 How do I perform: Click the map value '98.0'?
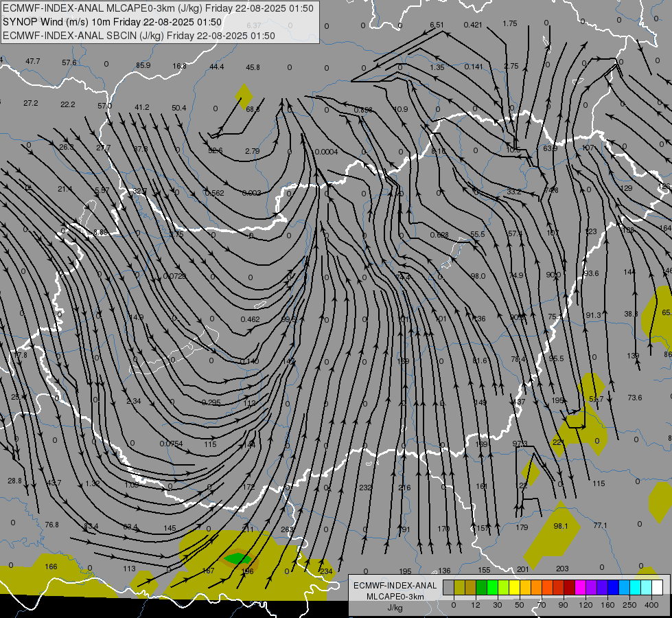pos(478,276)
